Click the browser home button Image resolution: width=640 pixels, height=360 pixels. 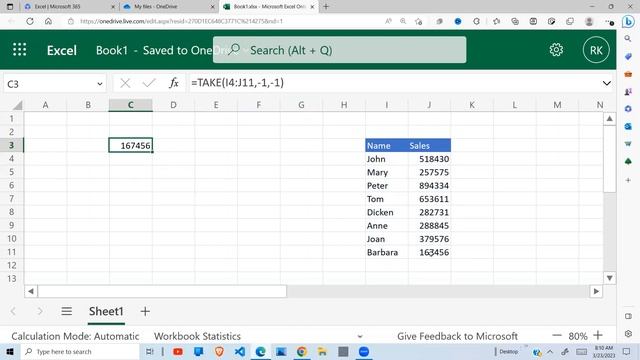[48, 21]
